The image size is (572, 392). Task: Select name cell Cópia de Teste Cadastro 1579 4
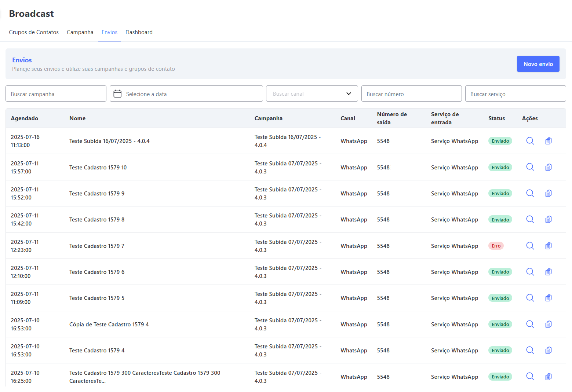pyautogui.click(x=109, y=324)
